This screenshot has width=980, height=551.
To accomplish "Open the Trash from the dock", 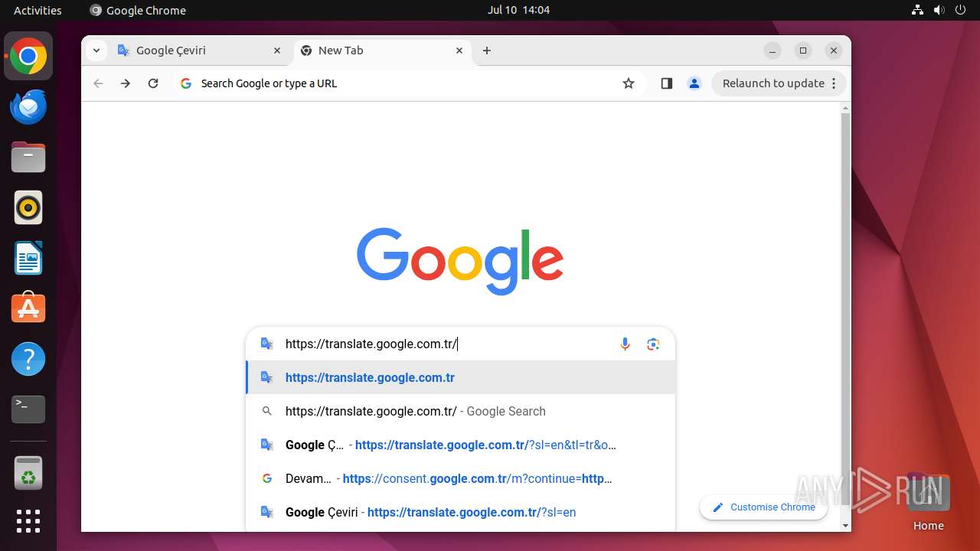I will coord(28,473).
